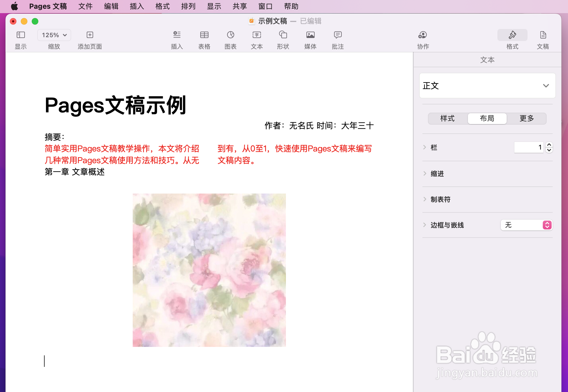Open the 帮助 menu
The width and height of the screenshot is (568, 392).
291,6
